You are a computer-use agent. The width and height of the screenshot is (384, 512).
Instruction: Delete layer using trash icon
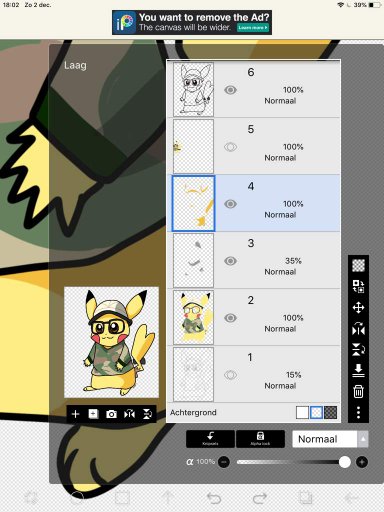[358, 391]
